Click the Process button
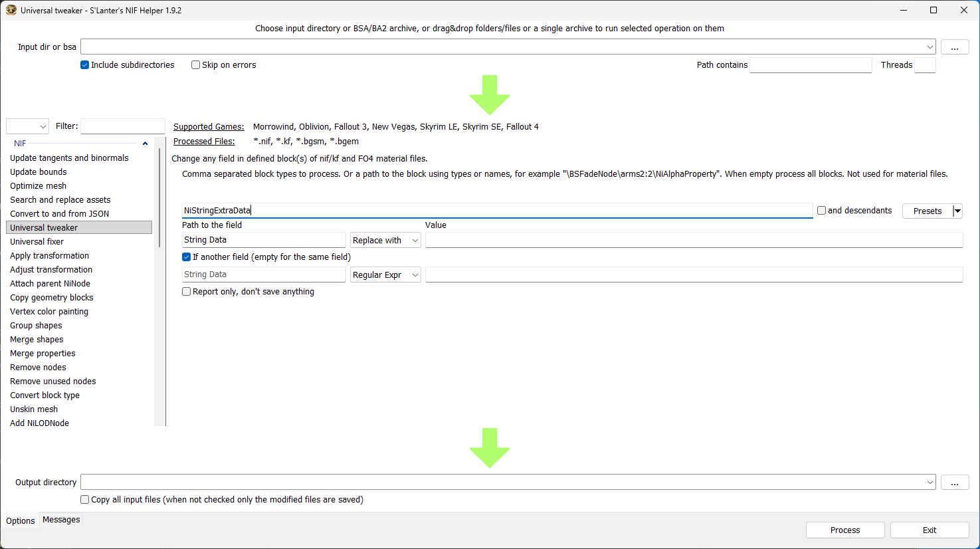The image size is (980, 549). [845, 530]
